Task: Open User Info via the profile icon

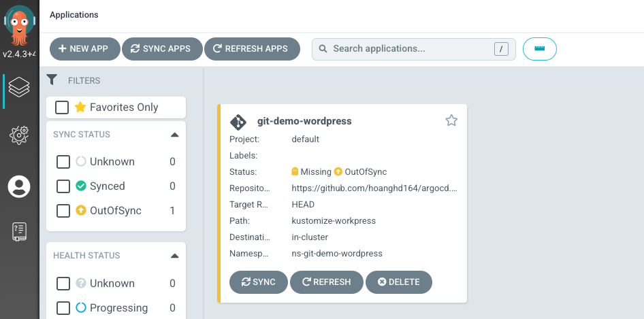Action: (x=19, y=187)
